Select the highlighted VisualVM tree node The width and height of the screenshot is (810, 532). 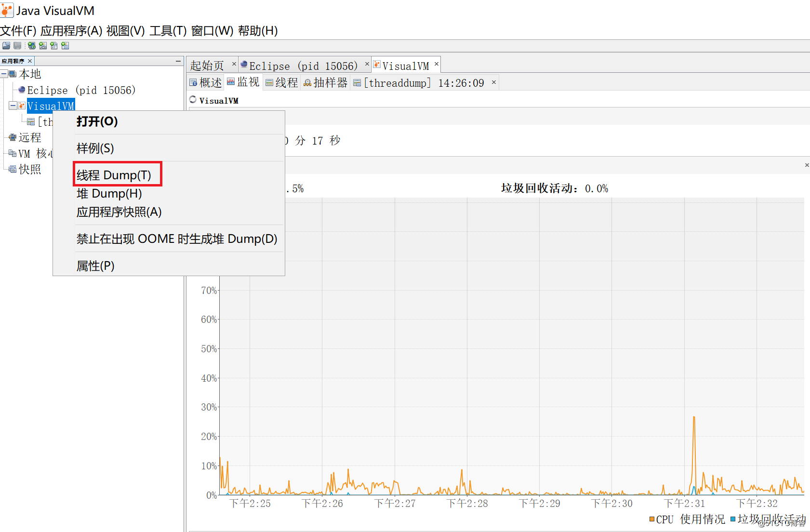click(x=51, y=106)
